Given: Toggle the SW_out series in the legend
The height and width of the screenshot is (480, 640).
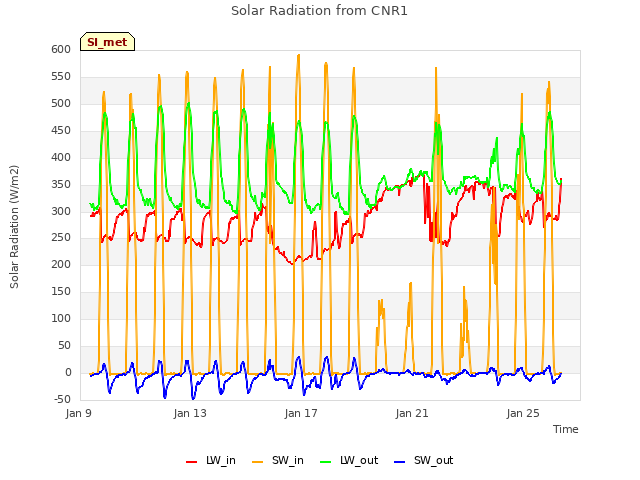Looking at the screenshot, I should point(424,460).
